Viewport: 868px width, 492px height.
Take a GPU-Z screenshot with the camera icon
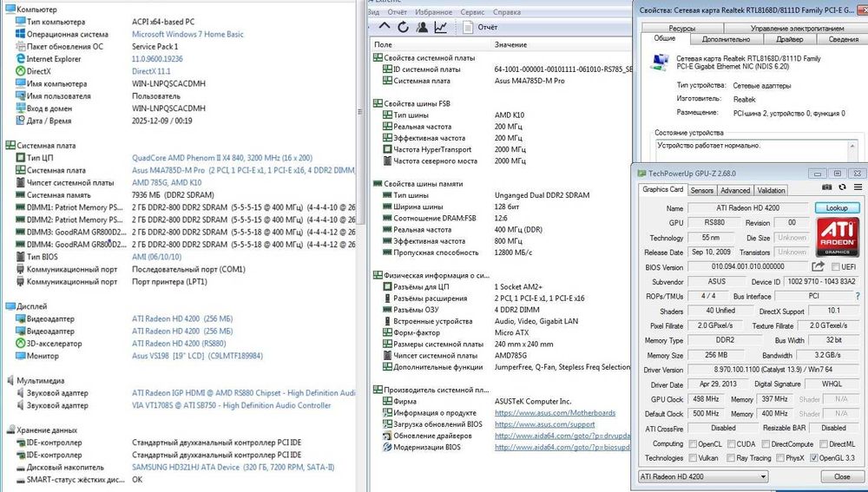pyautogui.click(x=826, y=187)
